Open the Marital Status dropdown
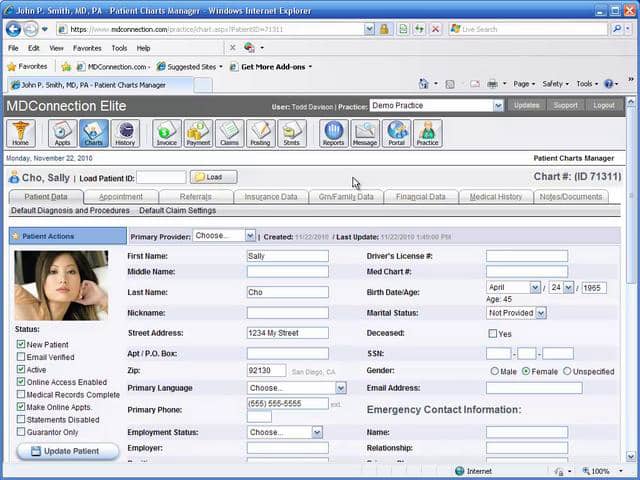This screenshot has height=480, width=640. 516,313
